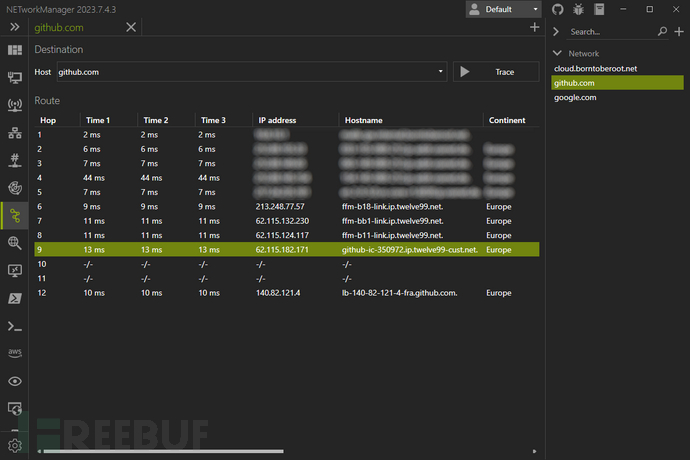690x460 pixels.
Task: Select IP address 62.115.132.230
Action: (x=282, y=221)
